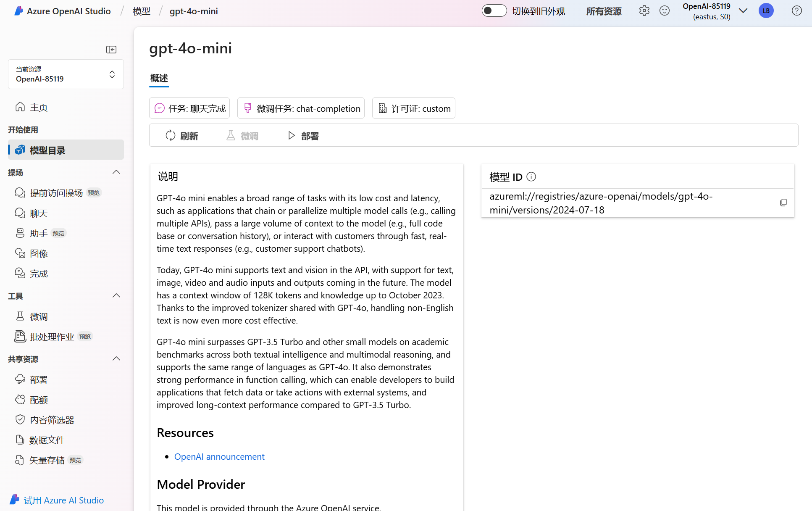
Task: Show info tooltip next to 模型 ID
Action: (x=531, y=177)
